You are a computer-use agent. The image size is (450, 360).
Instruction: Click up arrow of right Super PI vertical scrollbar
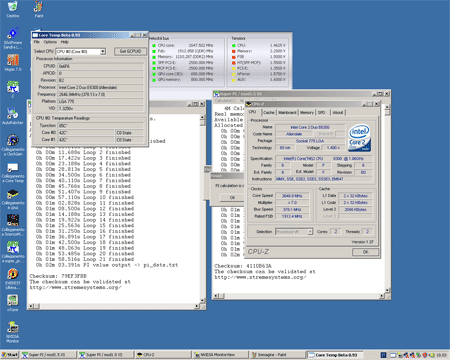pos(387,107)
